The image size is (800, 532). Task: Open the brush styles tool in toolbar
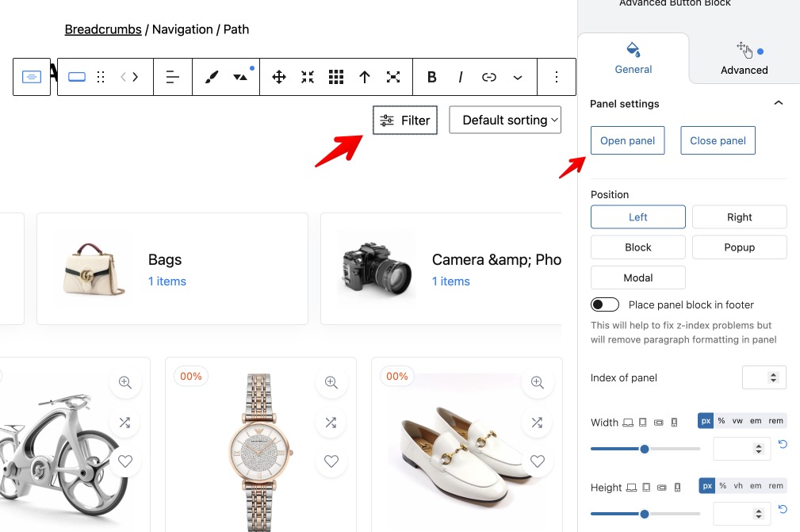click(x=211, y=77)
